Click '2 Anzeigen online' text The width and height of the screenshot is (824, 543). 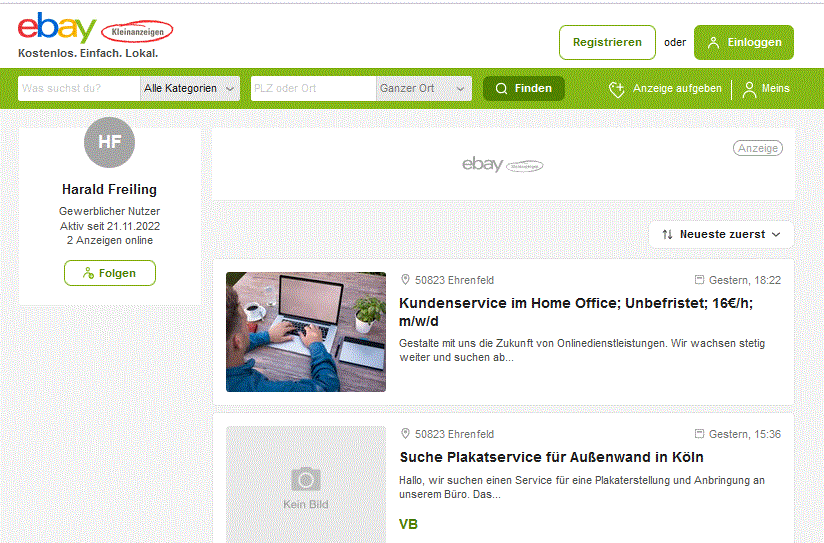[x=109, y=240]
